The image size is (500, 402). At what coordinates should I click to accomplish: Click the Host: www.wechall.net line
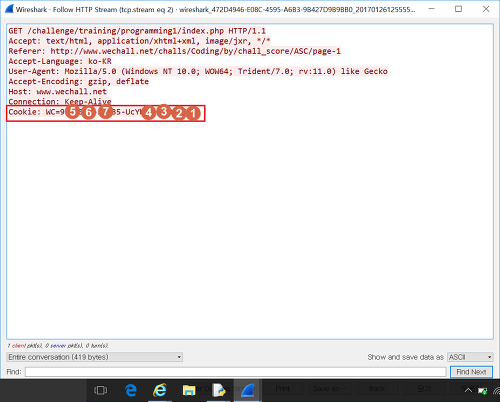pos(58,91)
